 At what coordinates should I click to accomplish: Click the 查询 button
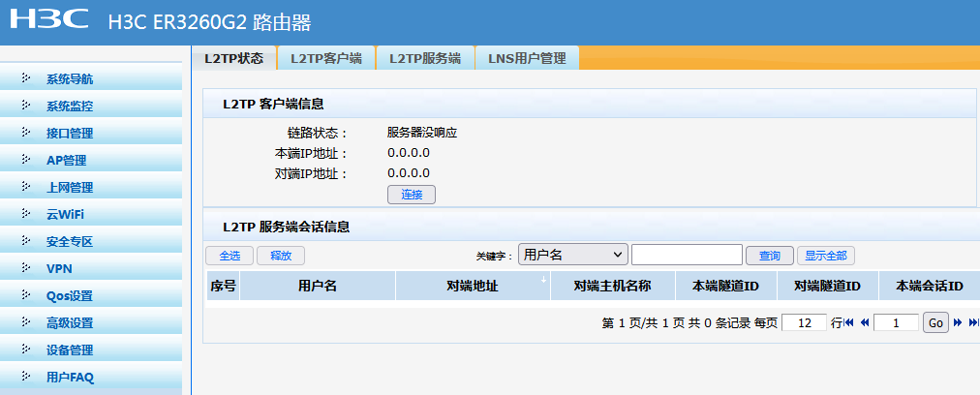[x=769, y=256]
